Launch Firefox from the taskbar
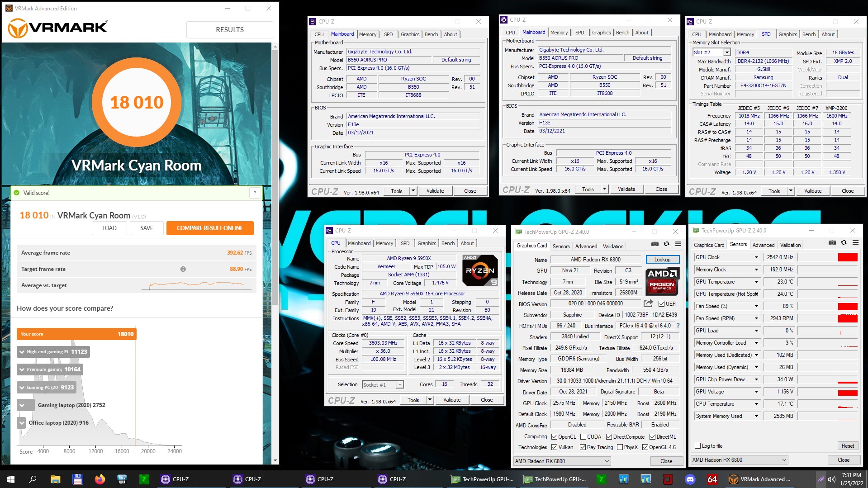The height and width of the screenshot is (488, 868). pos(100,479)
